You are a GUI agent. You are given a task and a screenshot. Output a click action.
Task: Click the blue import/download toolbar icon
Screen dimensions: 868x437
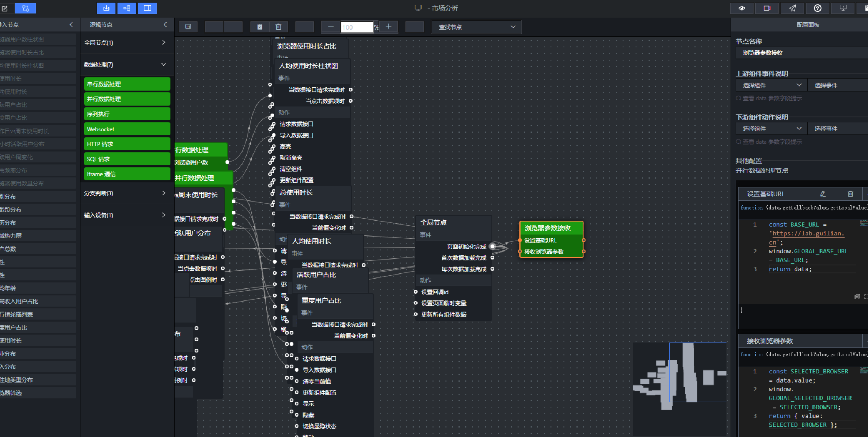[106, 8]
